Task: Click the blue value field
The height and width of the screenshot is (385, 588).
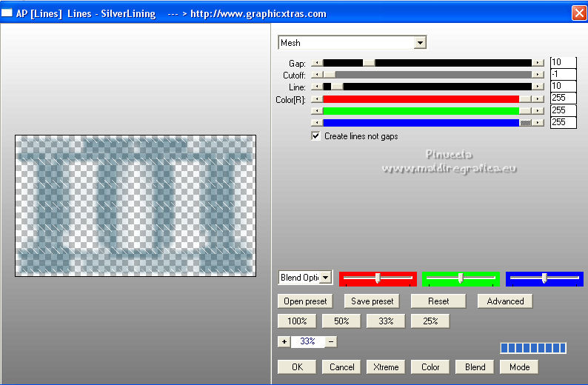Action: tap(564, 122)
